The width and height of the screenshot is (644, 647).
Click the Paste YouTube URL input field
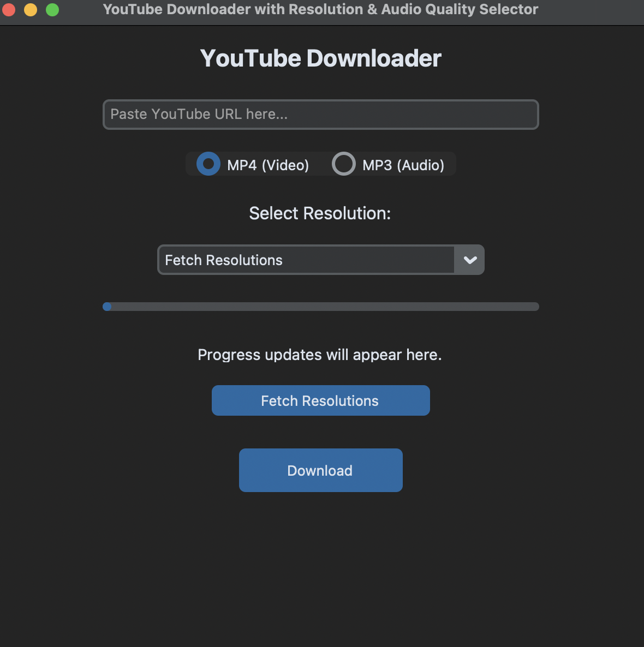321,115
